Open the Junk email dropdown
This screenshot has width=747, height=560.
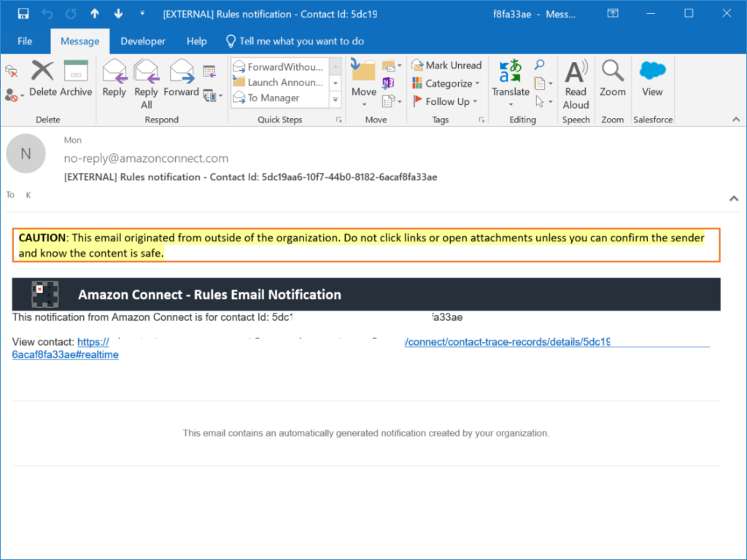tap(15, 95)
